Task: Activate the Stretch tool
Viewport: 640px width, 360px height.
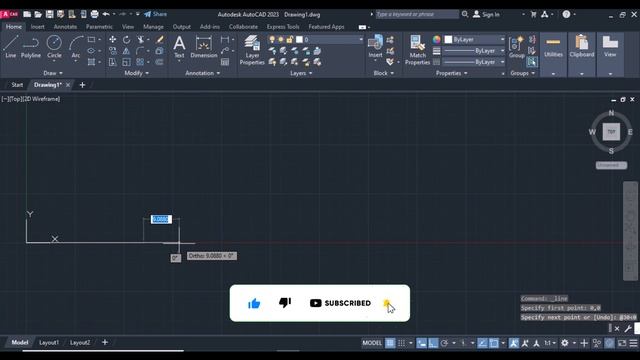Action: pyautogui.click(x=112, y=62)
